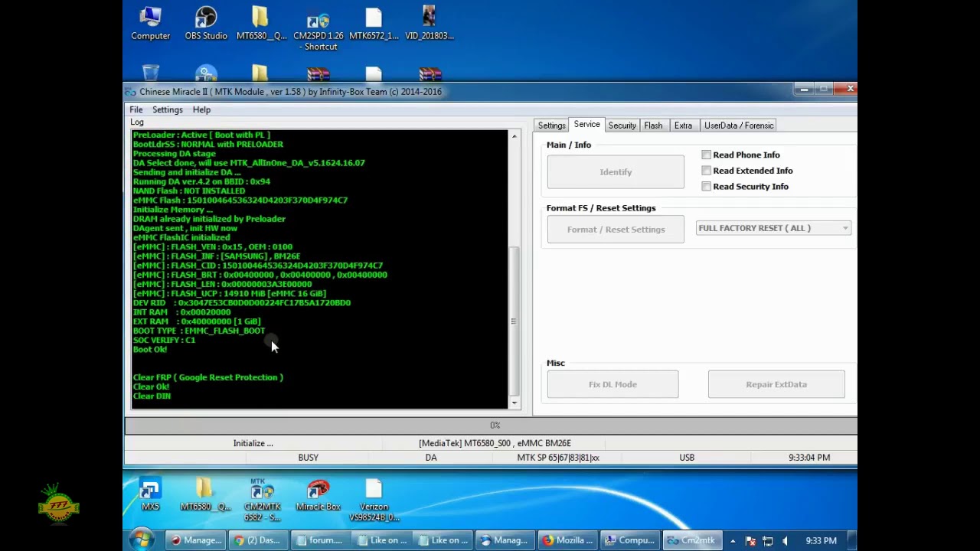Viewport: 980px width, 551px height.
Task: Click the 'USB' status bar entry
Action: coord(687,458)
